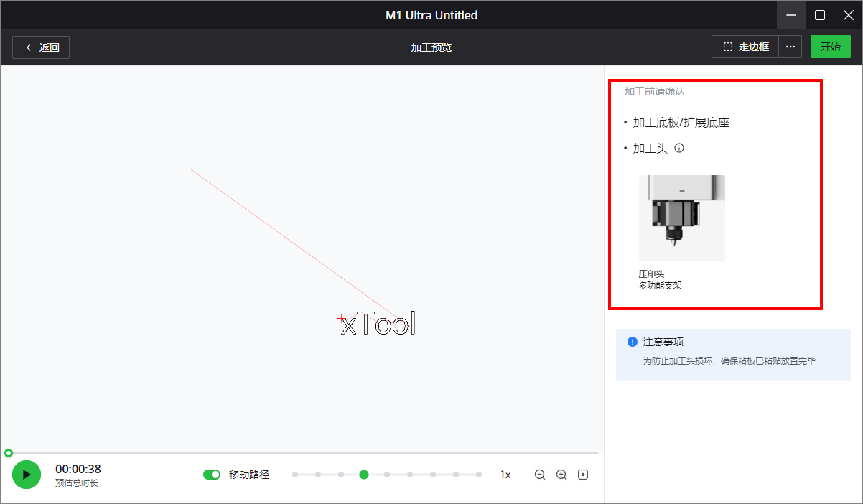Screen dimensions: 863x504
Task: Click the 加工底板/扩展底座 list item
Action: 681,123
